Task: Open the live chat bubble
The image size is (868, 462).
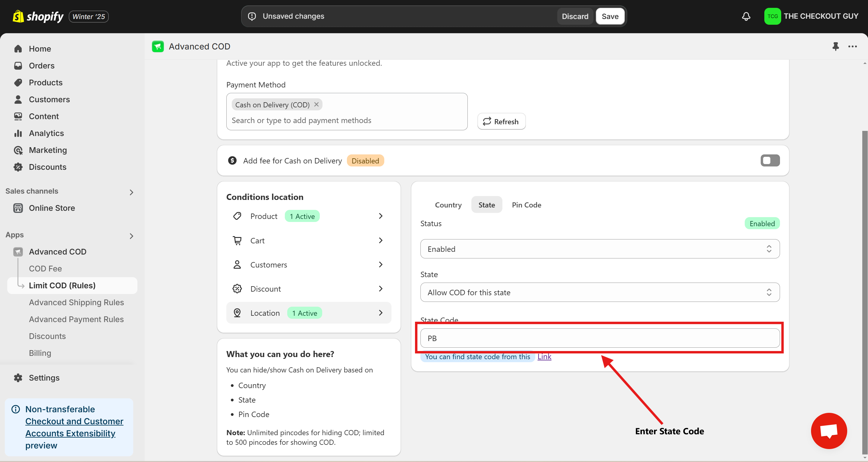Action: pos(829,431)
